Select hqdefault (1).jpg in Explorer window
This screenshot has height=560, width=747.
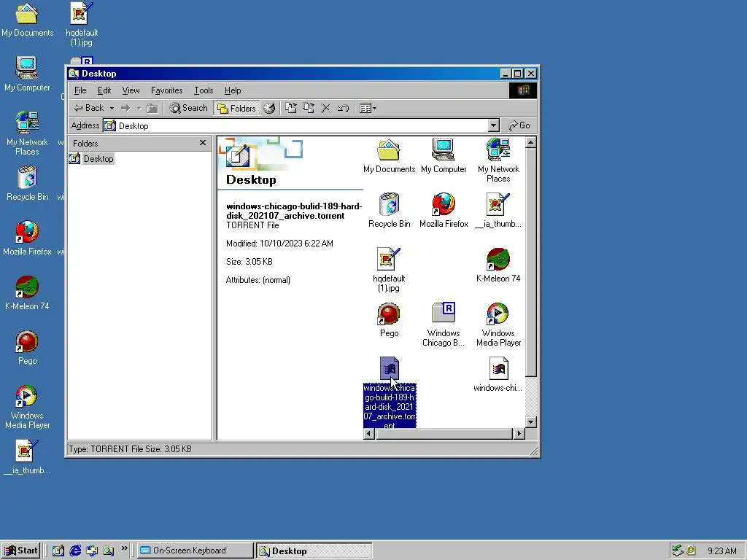[389, 270]
